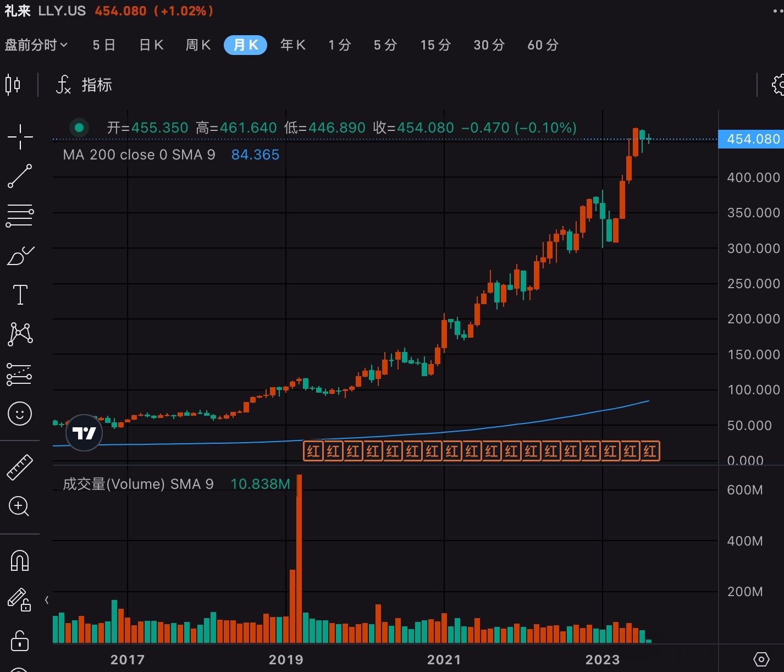The height and width of the screenshot is (672, 784).
Task: Select the crosshair cursor tool
Action: click(x=20, y=137)
